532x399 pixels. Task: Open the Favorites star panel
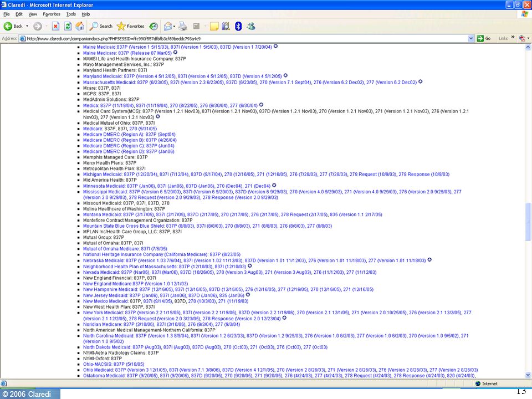tap(131, 26)
